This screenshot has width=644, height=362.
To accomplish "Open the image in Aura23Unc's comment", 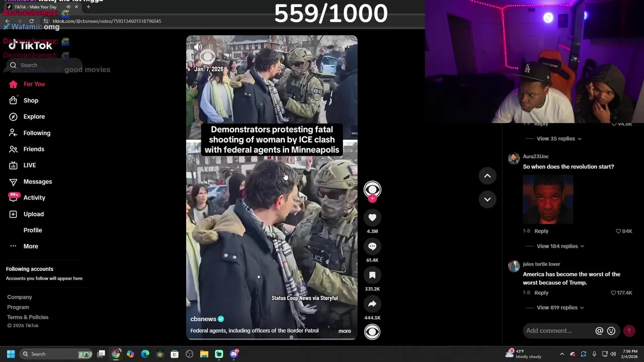I will pos(548,199).
